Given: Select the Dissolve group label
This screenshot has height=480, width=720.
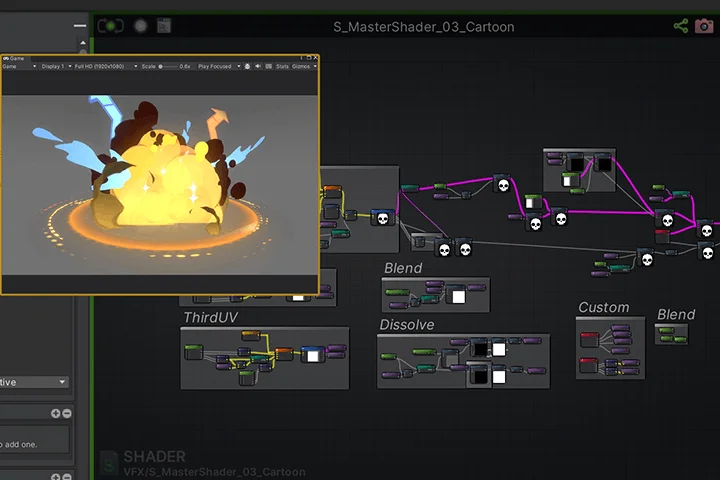Looking at the screenshot, I should pos(406,325).
